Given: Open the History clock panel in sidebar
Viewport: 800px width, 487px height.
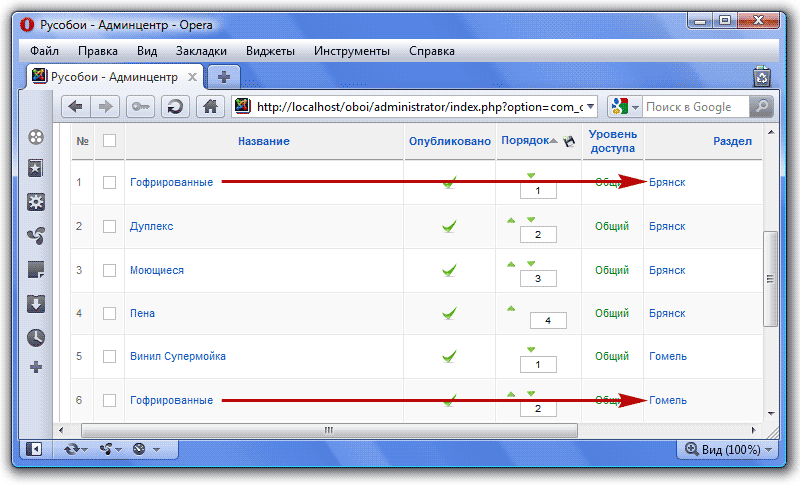Looking at the screenshot, I should (36, 337).
